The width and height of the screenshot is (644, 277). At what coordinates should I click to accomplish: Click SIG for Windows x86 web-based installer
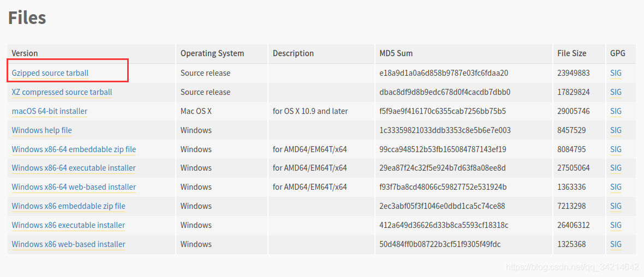[x=616, y=244]
